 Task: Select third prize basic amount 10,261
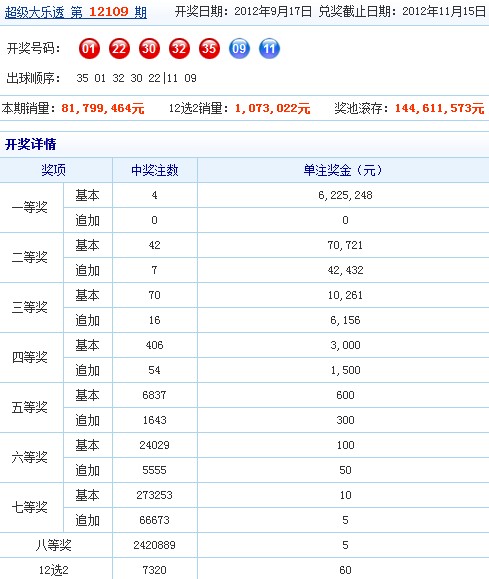[345, 295]
